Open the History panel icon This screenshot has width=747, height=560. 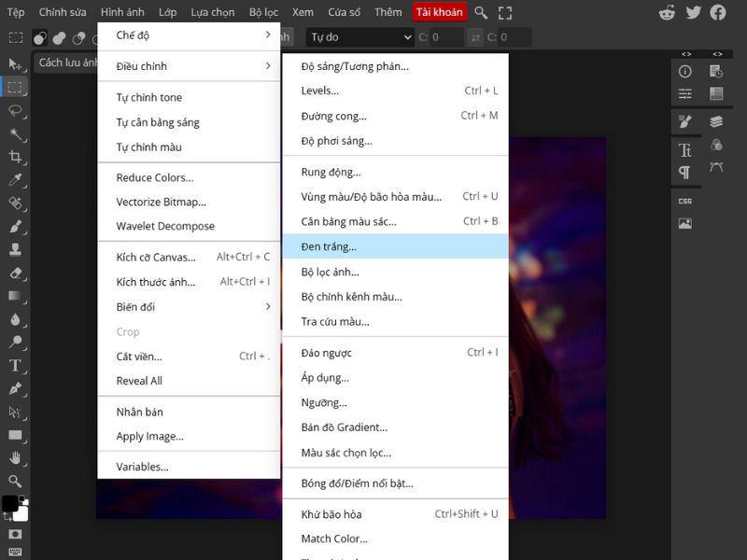[x=716, y=72]
